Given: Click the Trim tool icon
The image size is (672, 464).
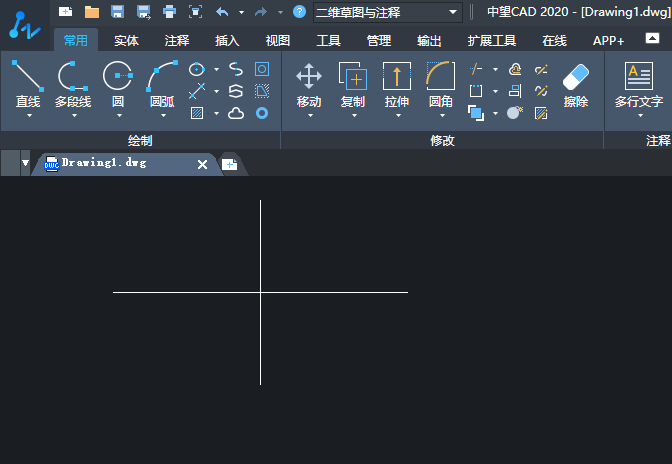Looking at the screenshot, I should (476, 69).
